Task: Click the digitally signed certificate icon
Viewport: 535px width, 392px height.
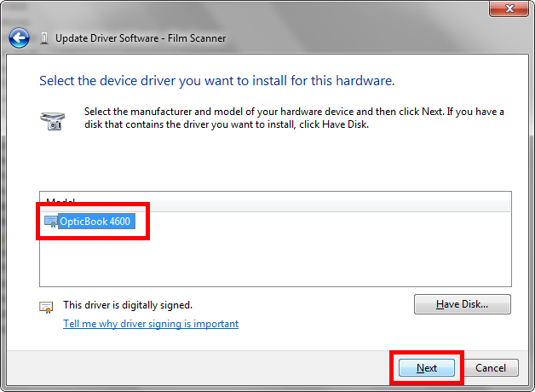Action: 46,307
